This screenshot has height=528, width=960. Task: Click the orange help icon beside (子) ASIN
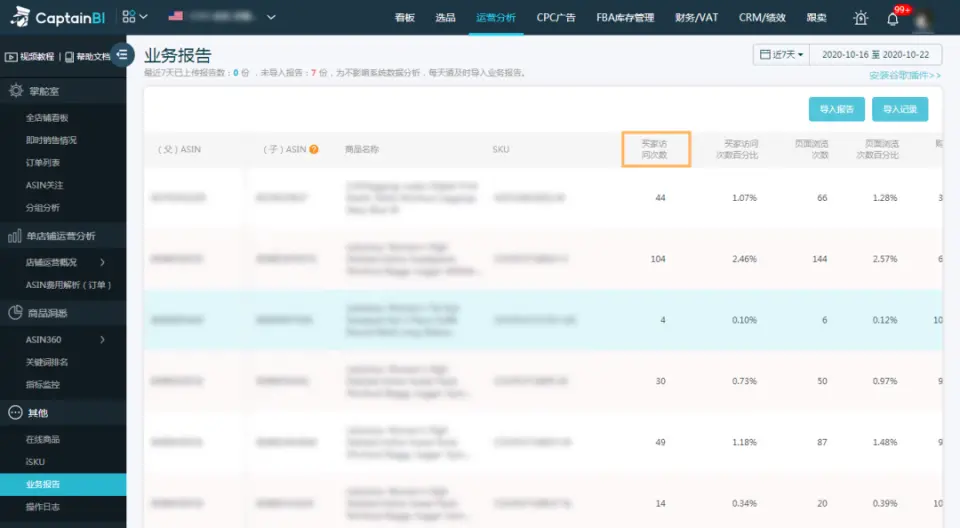click(x=314, y=149)
